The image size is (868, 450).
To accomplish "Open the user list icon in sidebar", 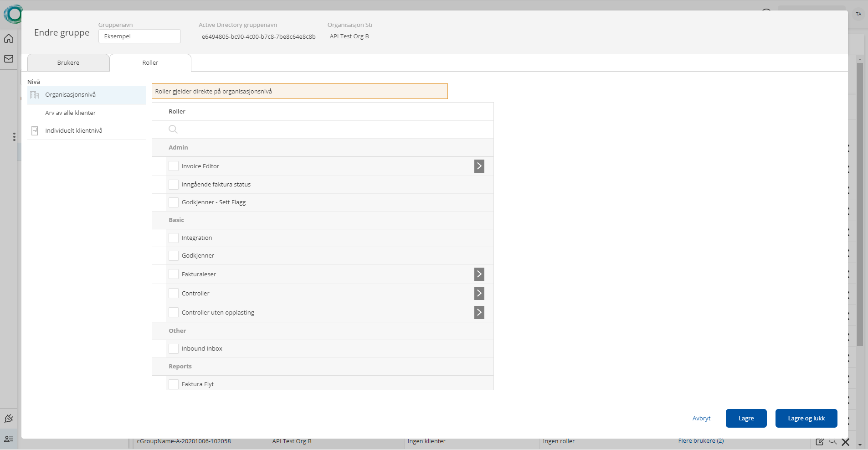I will pyautogui.click(x=9, y=439).
